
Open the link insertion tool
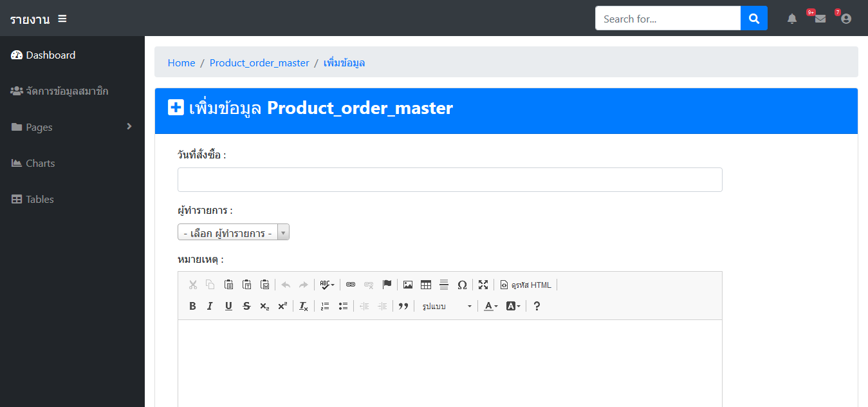coord(350,284)
